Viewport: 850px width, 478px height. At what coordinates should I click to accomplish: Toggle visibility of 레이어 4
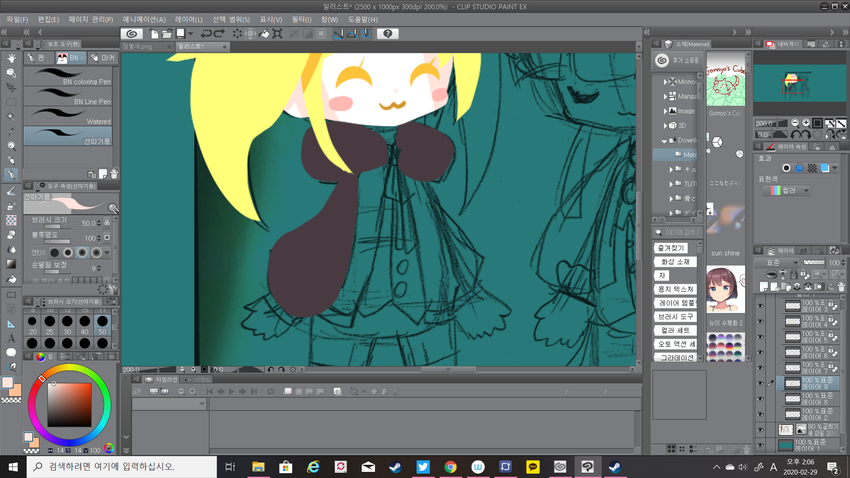[760, 321]
